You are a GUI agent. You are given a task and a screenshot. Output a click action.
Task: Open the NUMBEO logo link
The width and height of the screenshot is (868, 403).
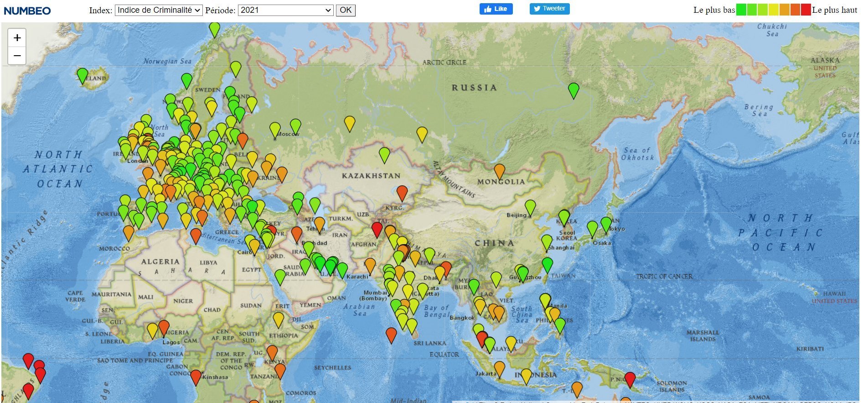(27, 10)
